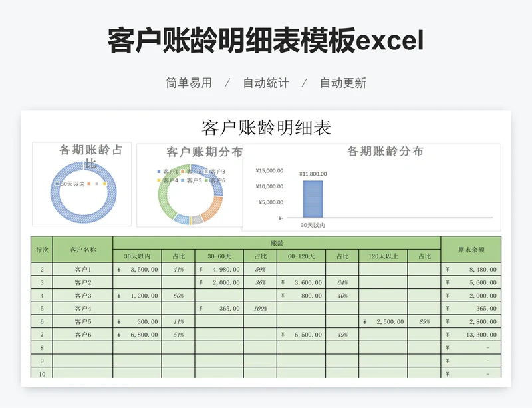Click the ¥10,000.00 axis label
The image size is (532, 408).
[x=270, y=186]
